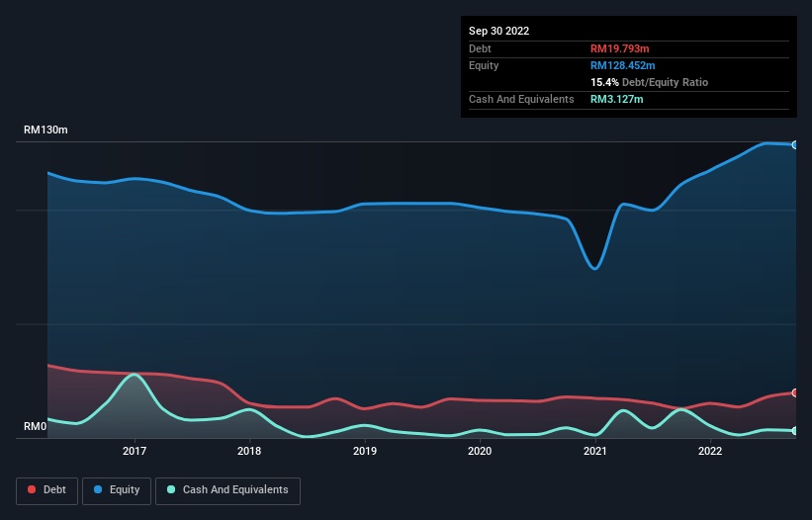The height and width of the screenshot is (520, 812).
Task: Click the RM19.793m debt value
Action: click(619, 48)
